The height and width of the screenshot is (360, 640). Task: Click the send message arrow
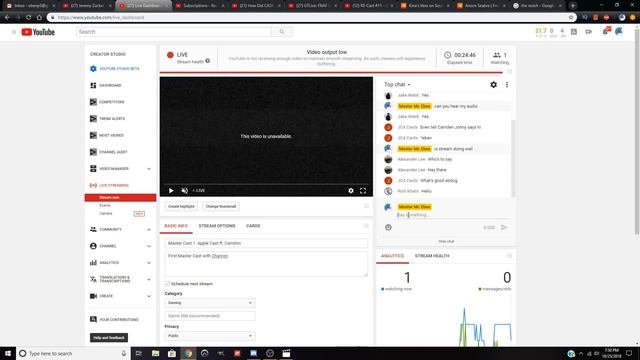click(x=504, y=227)
